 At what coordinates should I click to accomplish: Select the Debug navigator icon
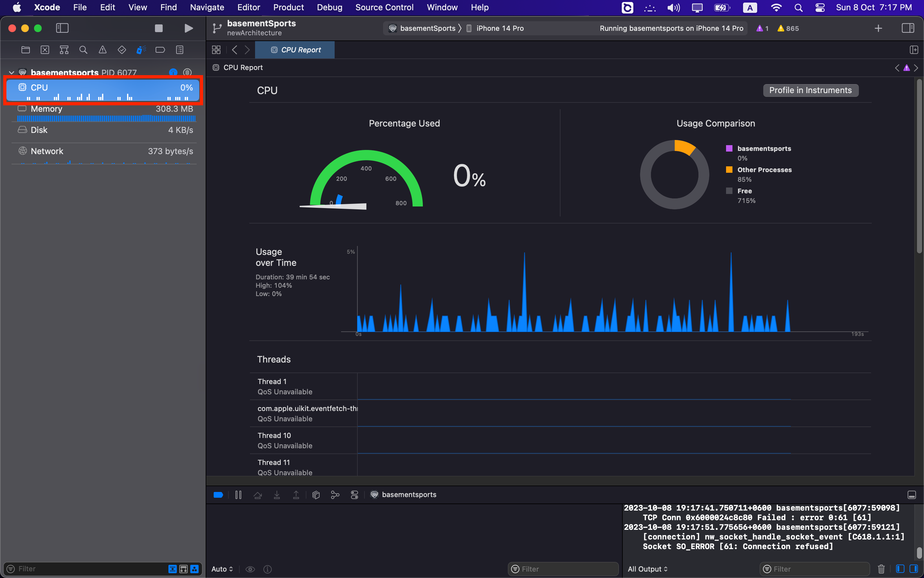pos(141,50)
